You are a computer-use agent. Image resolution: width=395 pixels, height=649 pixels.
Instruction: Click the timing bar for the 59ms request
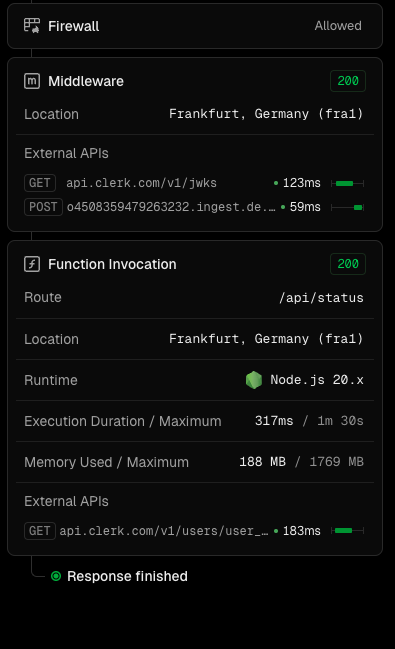pos(347,207)
